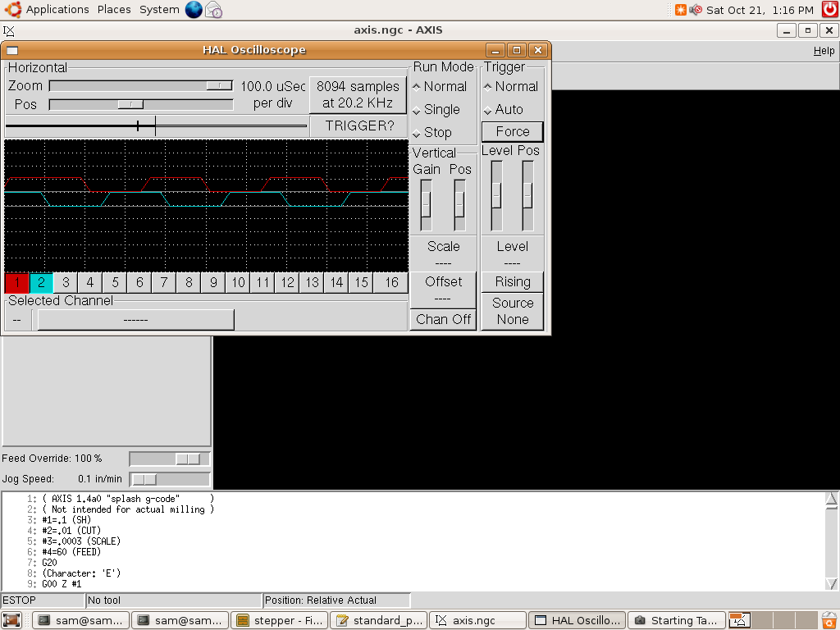Image resolution: width=840 pixels, height=630 pixels.
Task: Click the g-code list scrollbar down arrow
Action: tap(832, 583)
